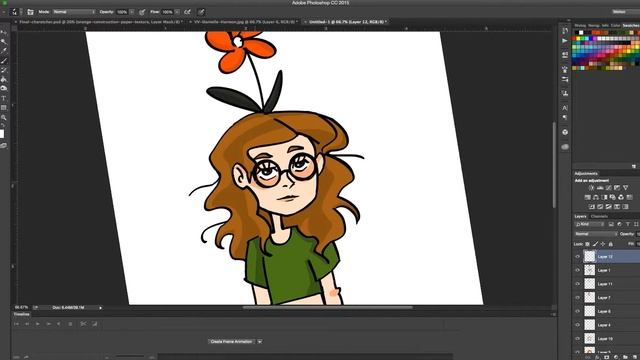Click timeline transition icon
The height and width of the screenshot is (360, 640).
[94, 324]
